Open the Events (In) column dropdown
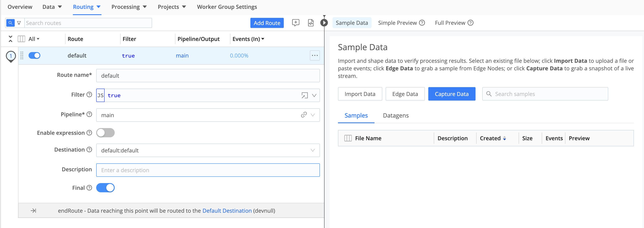This screenshot has height=228, width=644. tap(263, 39)
